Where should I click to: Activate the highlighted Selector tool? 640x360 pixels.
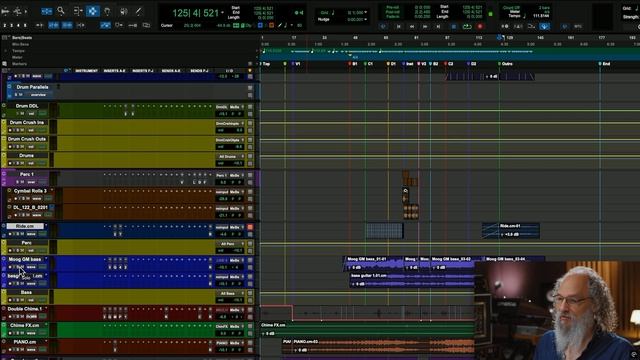93,11
